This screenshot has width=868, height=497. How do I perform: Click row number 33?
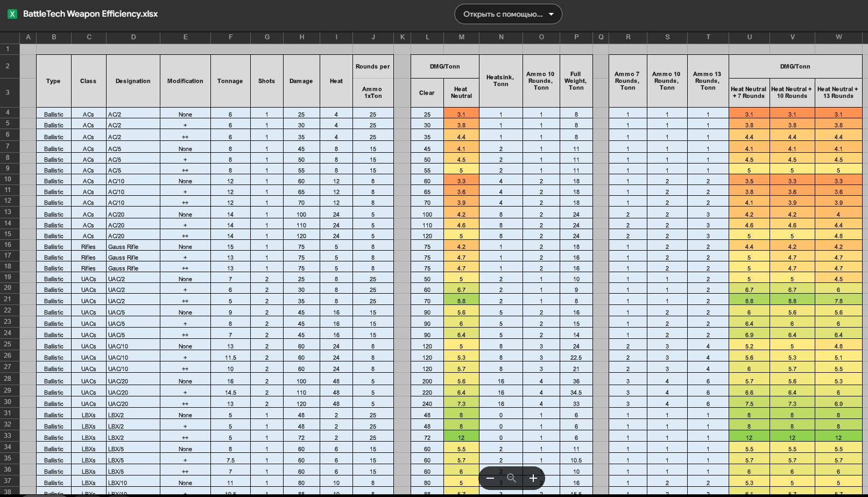[8, 436]
